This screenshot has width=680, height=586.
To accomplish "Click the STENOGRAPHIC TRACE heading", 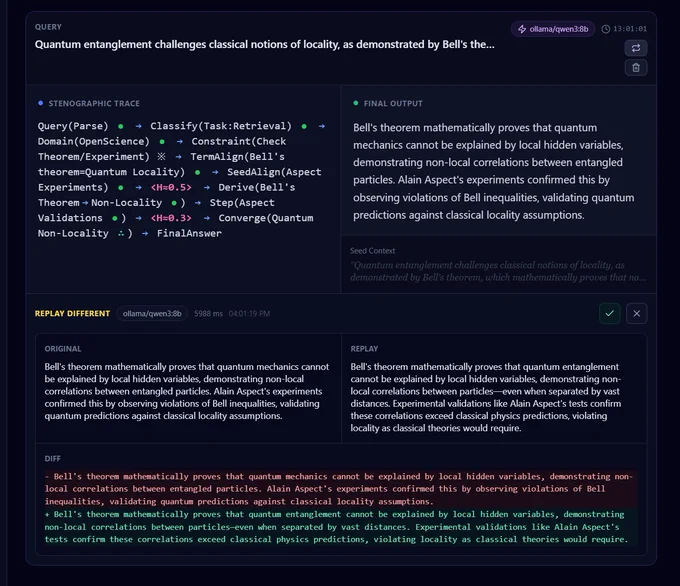I will pyautogui.click(x=94, y=103).
